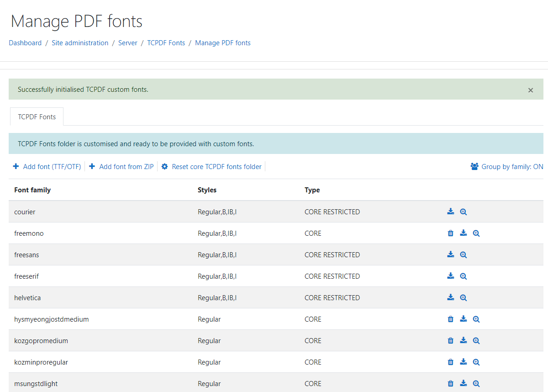This screenshot has width=548, height=392.
Task: Download the courier font files
Action: pyautogui.click(x=451, y=212)
